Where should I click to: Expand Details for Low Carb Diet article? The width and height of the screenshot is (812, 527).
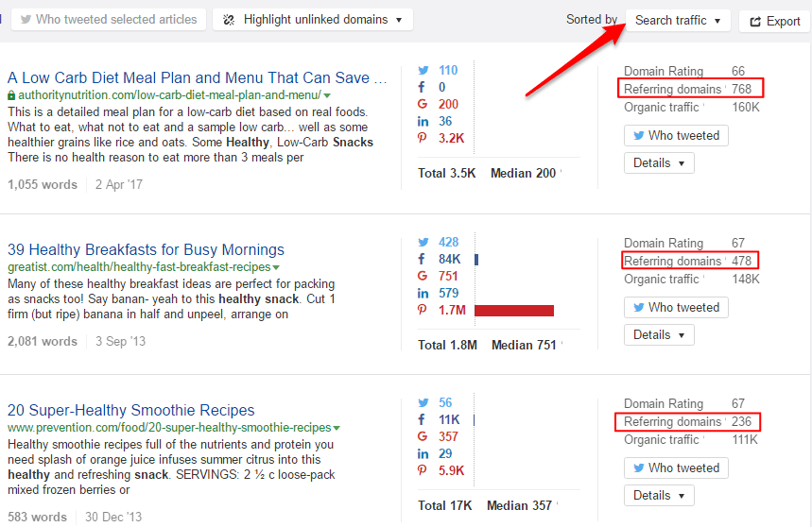659,162
